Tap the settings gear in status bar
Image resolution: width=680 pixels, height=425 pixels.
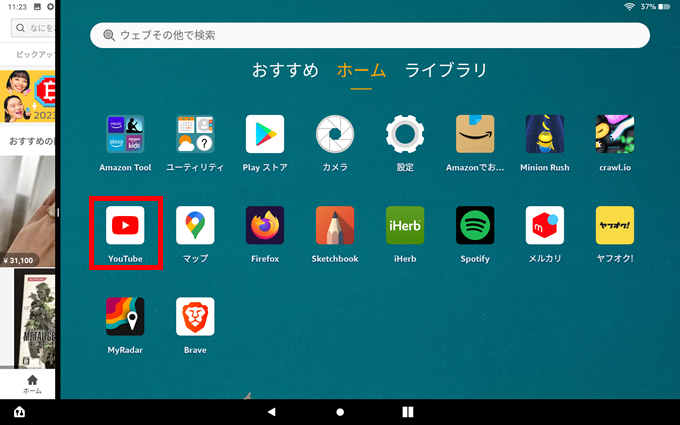coord(51,7)
